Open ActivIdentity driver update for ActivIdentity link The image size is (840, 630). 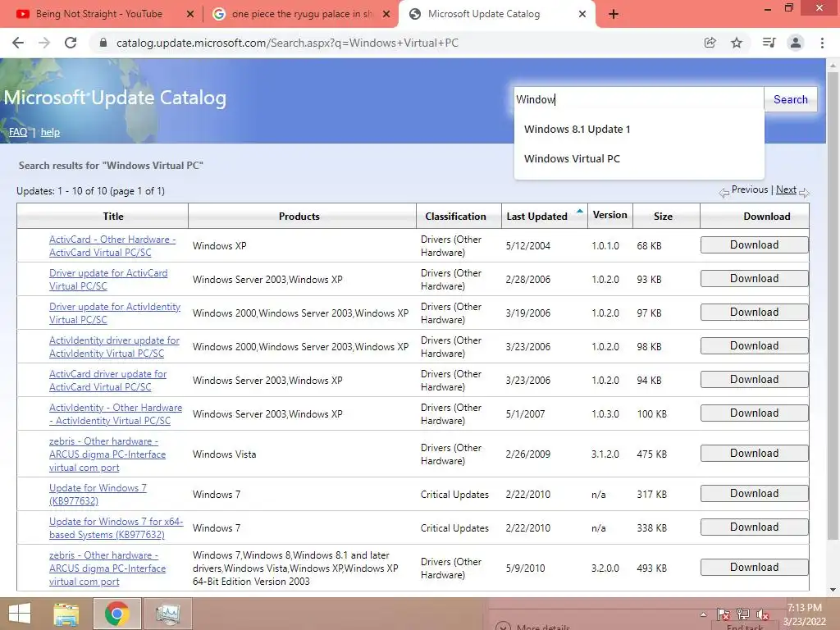click(x=114, y=347)
